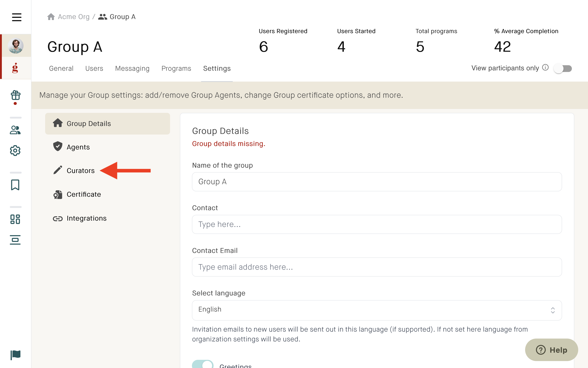The width and height of the screenshot is (588, 368).
Task: Click the Total programs count 5
Action: pos(420,47)
